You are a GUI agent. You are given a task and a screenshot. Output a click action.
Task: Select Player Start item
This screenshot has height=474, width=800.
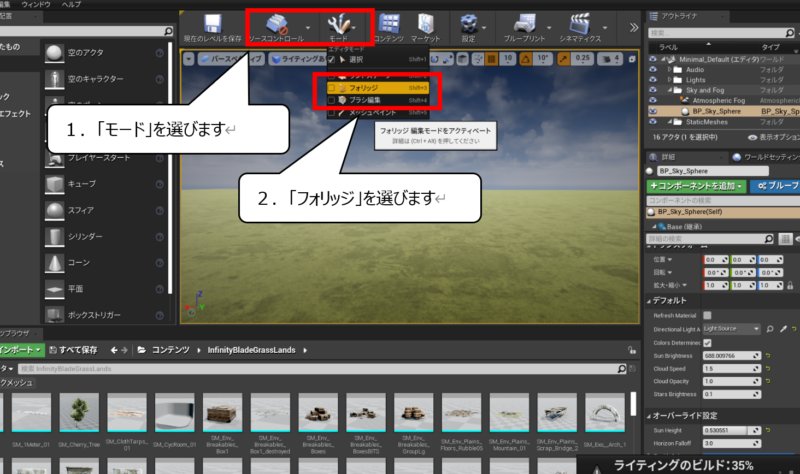coord(54,160)
